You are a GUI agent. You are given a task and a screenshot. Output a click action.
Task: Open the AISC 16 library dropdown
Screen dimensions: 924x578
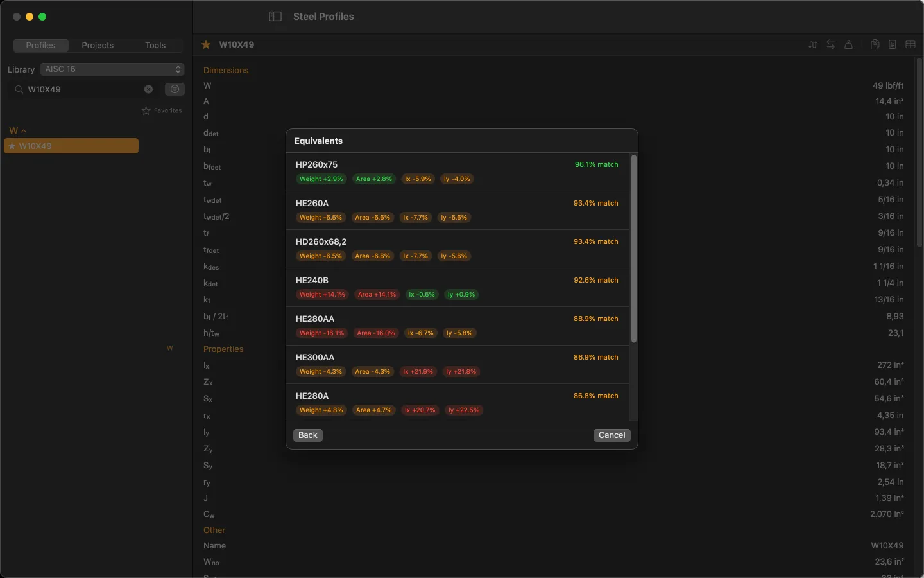(x=112, y=69)
